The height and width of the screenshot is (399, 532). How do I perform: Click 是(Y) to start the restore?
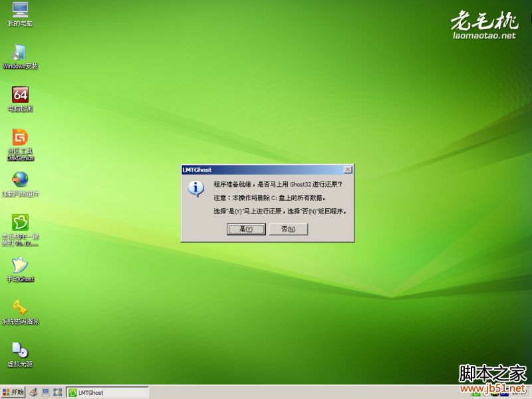coord(246,229)
